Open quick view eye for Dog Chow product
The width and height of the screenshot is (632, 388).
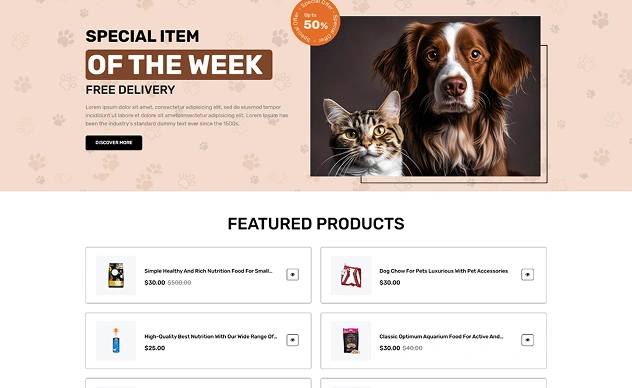[x=527, y=275]
